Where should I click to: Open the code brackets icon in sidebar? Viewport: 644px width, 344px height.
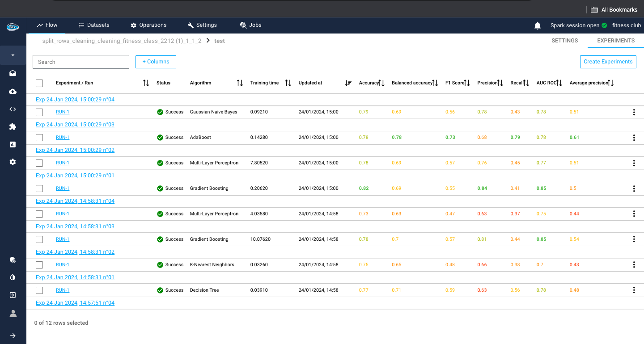click(13, 109)
